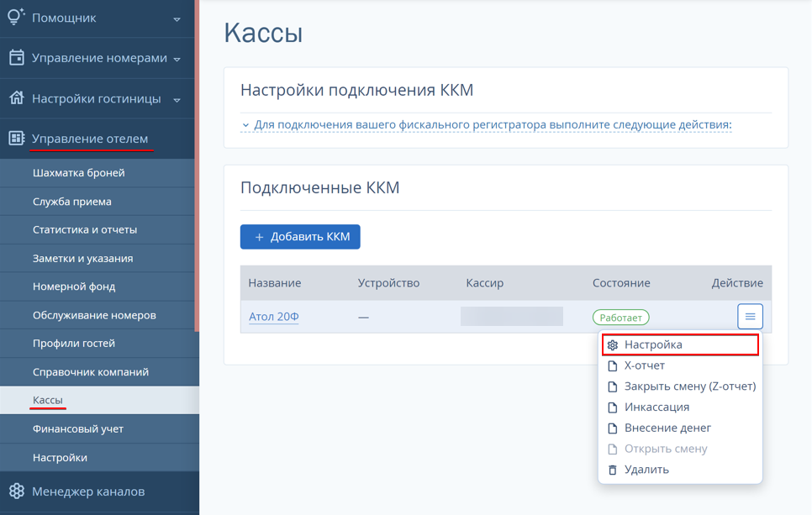Click the house icon for Настройки гостиницы

17,97
